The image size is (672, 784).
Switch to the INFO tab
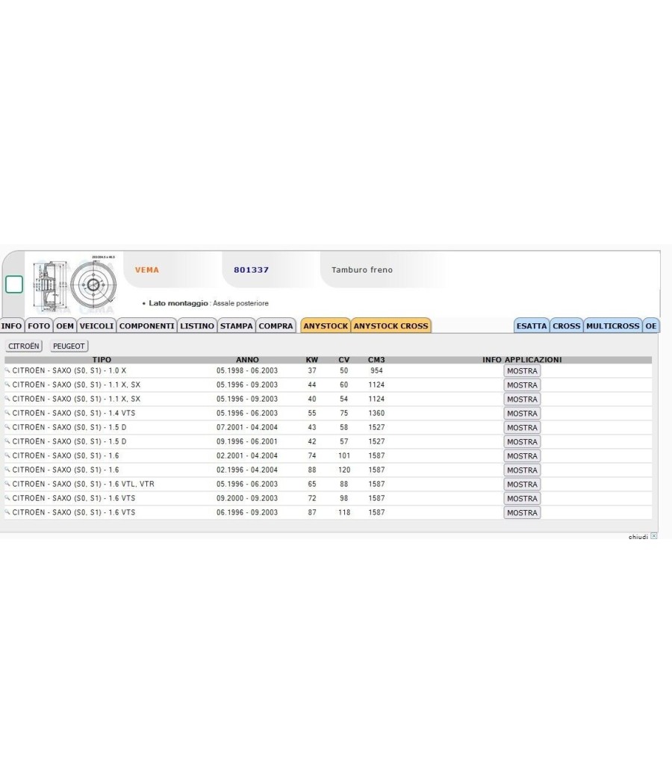[11, 326]
